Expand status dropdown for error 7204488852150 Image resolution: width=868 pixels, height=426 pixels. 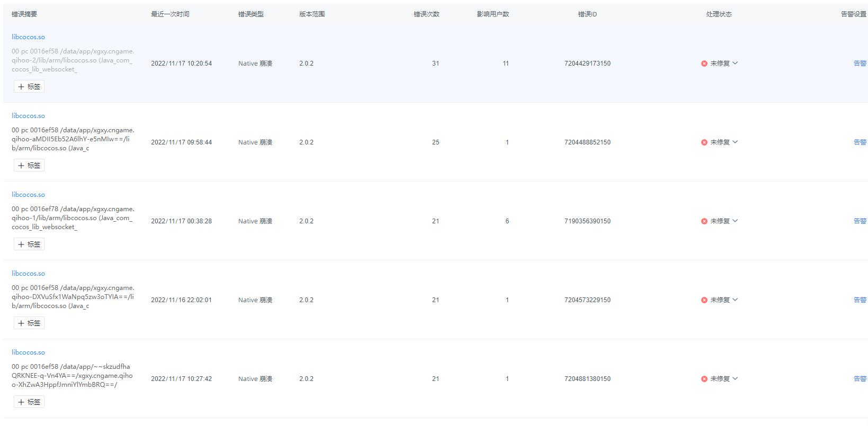[735, 142]
